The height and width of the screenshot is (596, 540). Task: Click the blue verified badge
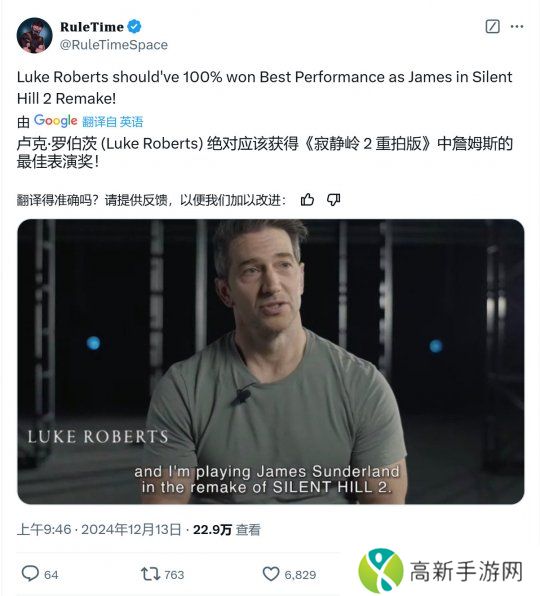pos(134,27)
